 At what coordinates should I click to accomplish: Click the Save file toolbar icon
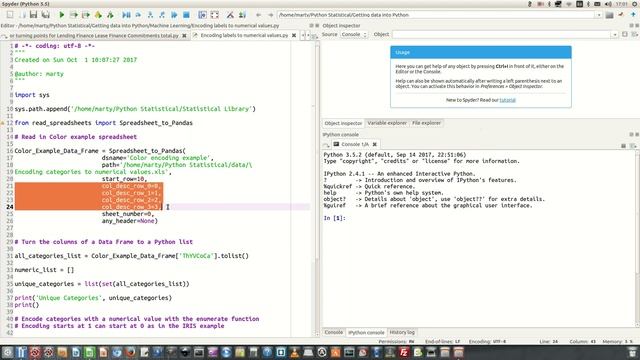coord(33,15)
